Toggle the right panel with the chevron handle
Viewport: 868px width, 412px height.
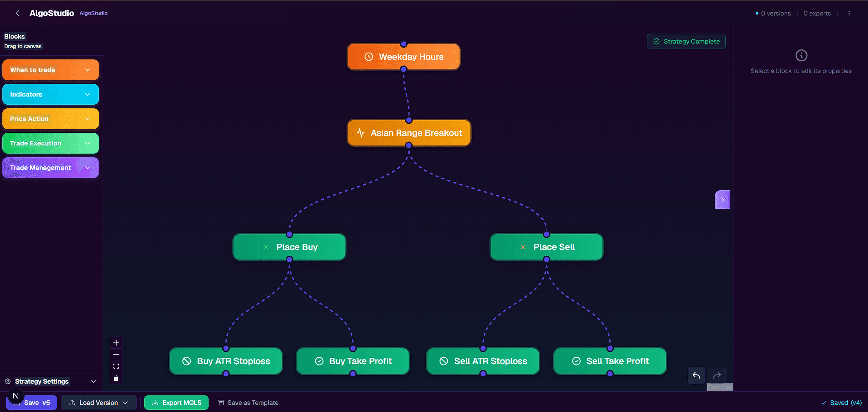coord(723,199)
